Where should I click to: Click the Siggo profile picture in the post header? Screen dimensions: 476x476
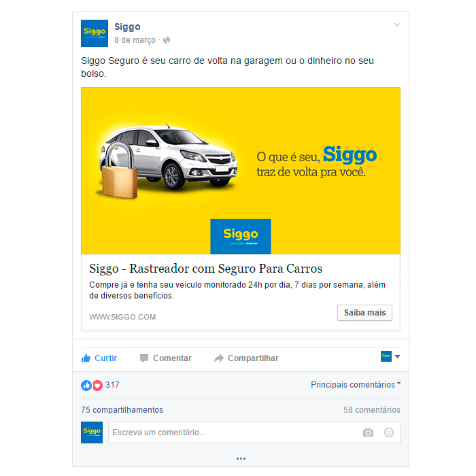tap(95, 33)
